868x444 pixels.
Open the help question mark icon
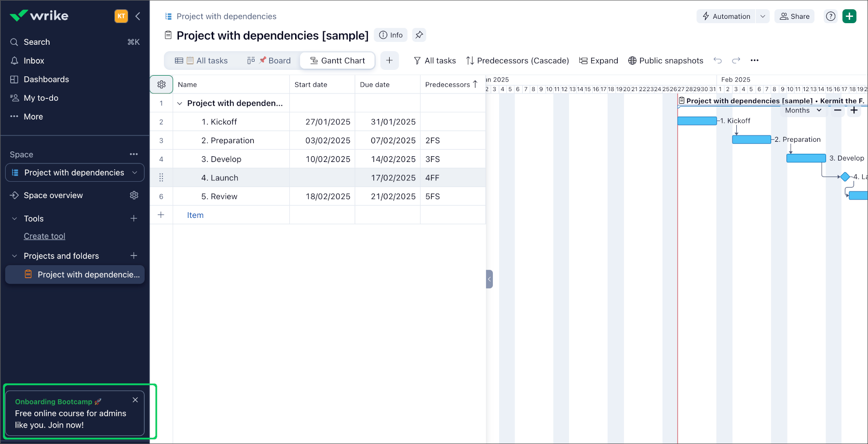click(x=830, y=16)
